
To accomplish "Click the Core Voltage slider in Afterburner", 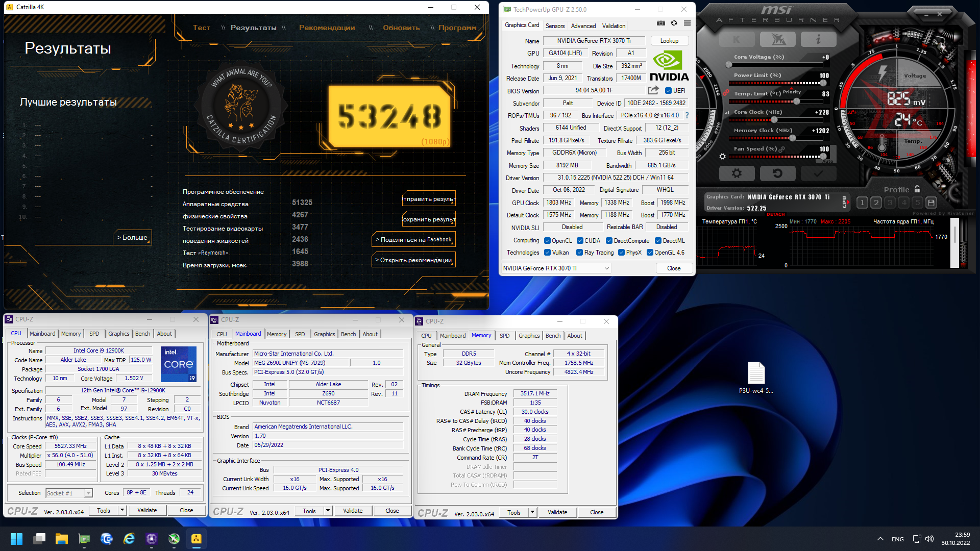I will coord(775,65).
